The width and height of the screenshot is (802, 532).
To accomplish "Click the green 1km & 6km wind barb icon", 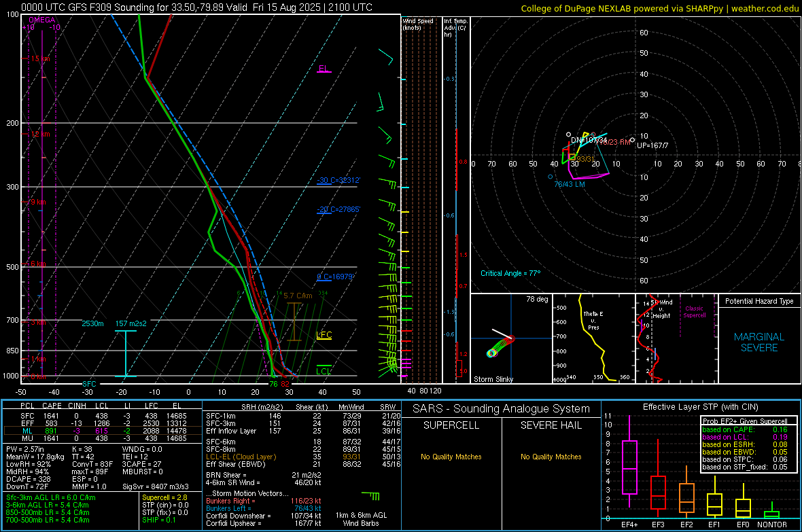I will pyautogui.click(x=370, y=495).
